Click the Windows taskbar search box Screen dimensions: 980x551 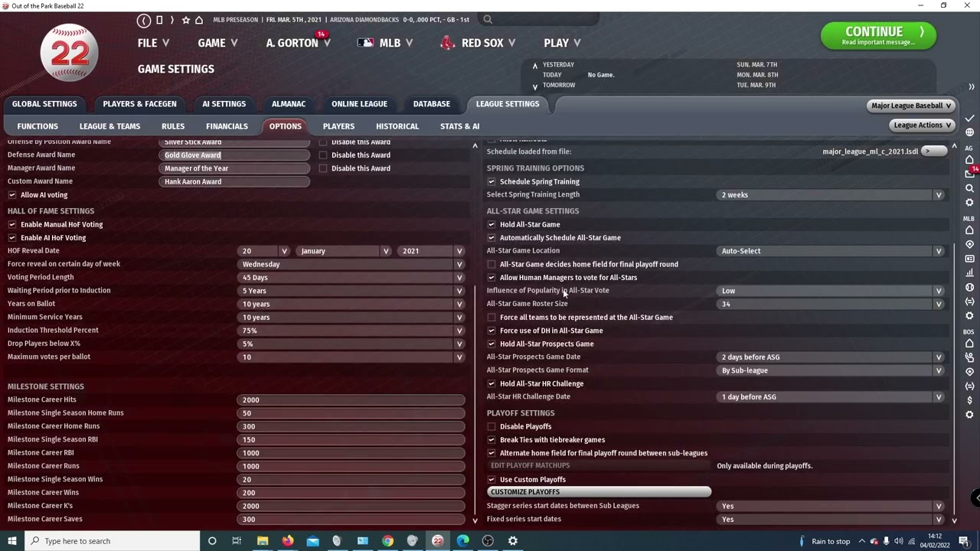point(111,541)
